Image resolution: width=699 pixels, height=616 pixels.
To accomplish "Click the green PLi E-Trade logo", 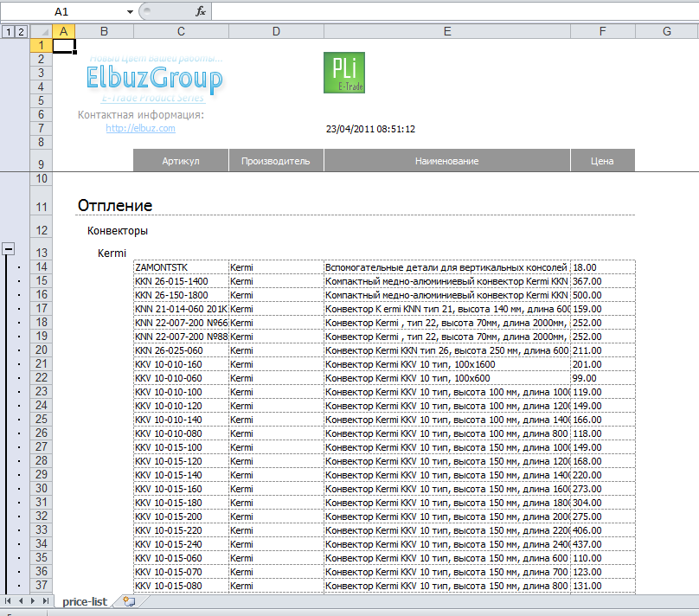I will click(x=344, y=73).
